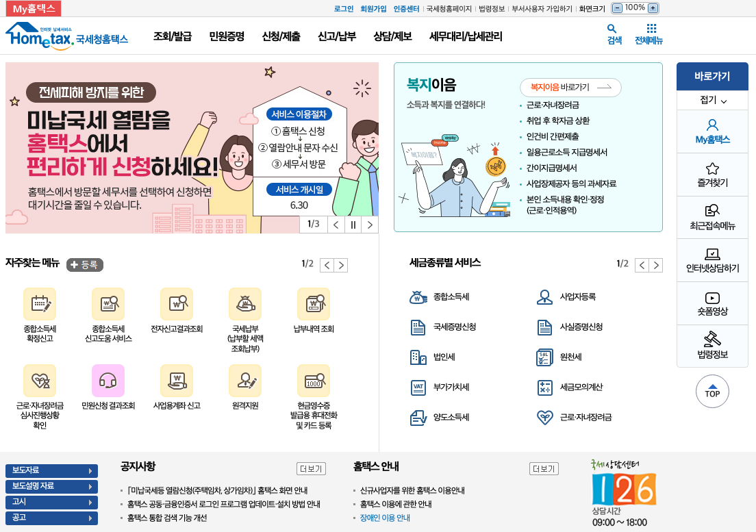
Task: Click the Hometax logo
Action: pyautogui.click(x=66, y=36)
